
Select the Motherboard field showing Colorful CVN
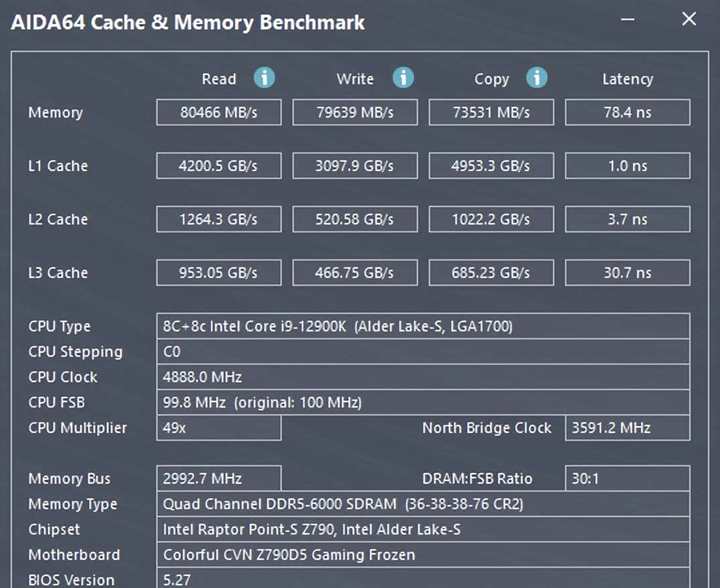[423, 555]
